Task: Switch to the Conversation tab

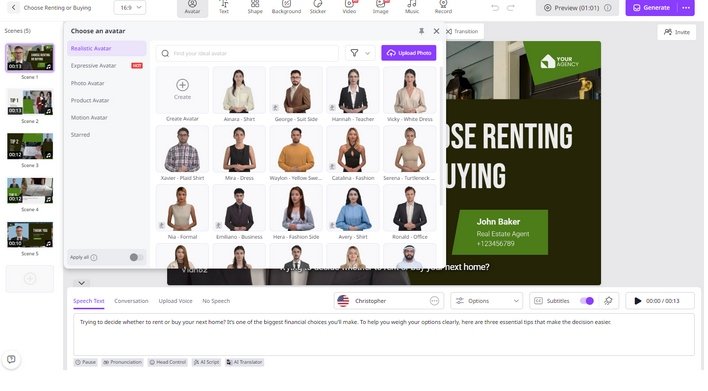Action: click(x=131, y=301)
